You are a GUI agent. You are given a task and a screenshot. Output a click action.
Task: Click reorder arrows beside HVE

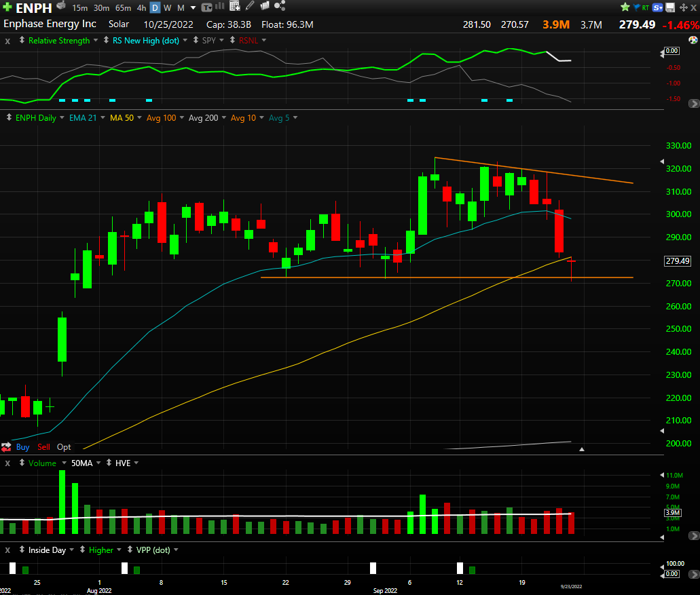(x=109, y=463)
